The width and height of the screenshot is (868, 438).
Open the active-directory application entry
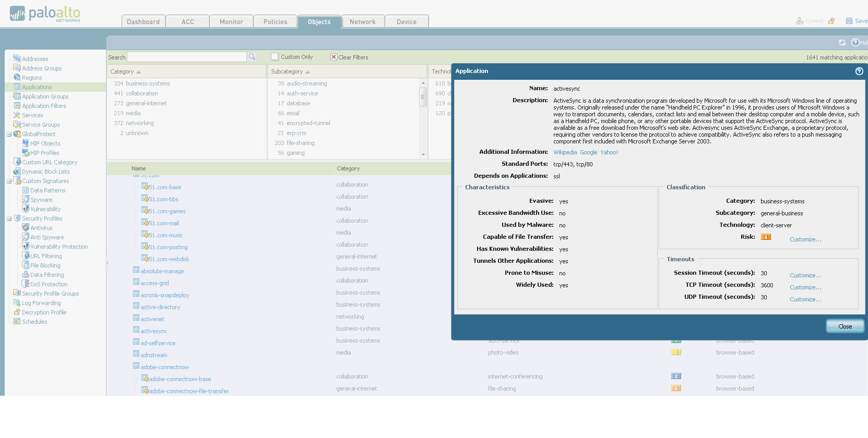click(160, 307)
